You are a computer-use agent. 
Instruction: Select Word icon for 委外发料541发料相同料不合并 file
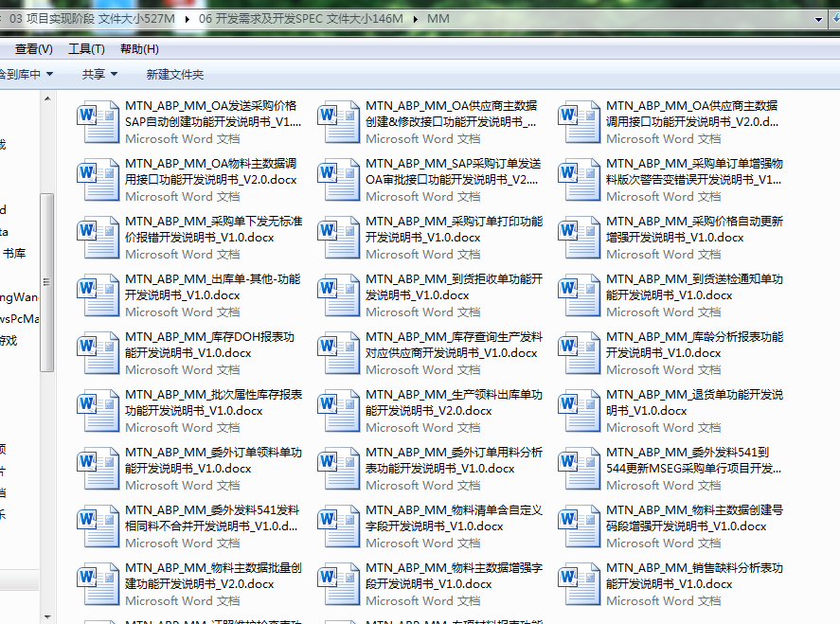(98, 526)
